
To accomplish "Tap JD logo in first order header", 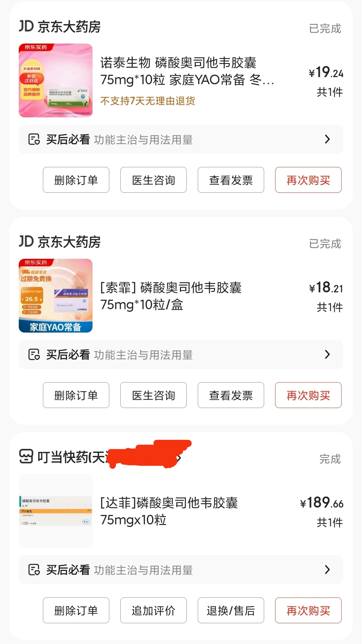I will (x=26, y=26).
